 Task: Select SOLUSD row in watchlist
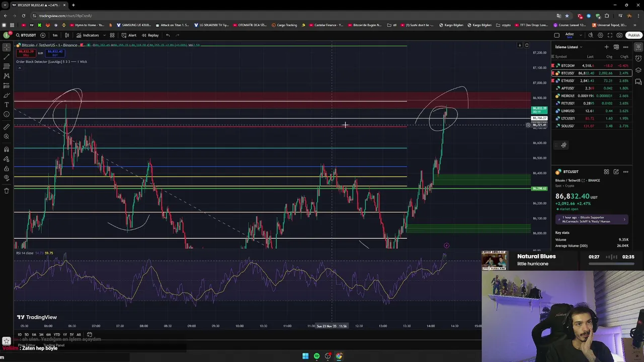point(591,126)
